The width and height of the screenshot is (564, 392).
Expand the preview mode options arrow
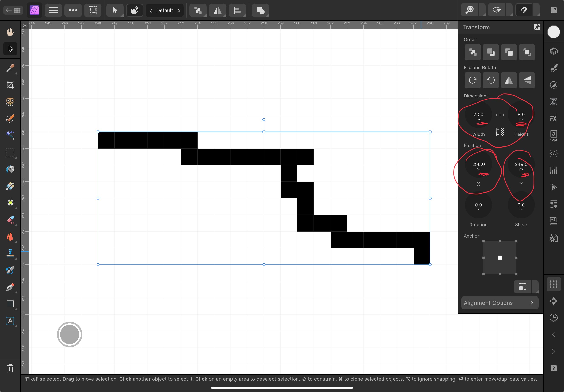[x=509, y=10]
